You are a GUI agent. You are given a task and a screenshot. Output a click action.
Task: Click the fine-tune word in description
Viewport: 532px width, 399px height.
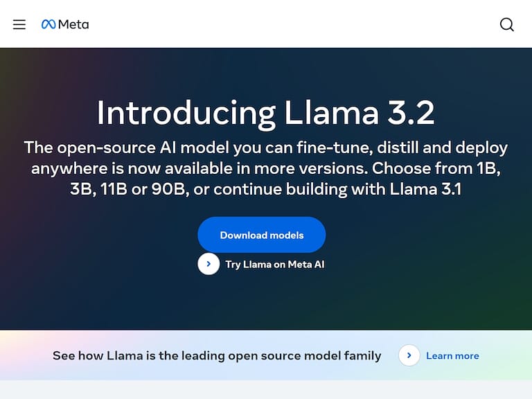pos(364,148)
